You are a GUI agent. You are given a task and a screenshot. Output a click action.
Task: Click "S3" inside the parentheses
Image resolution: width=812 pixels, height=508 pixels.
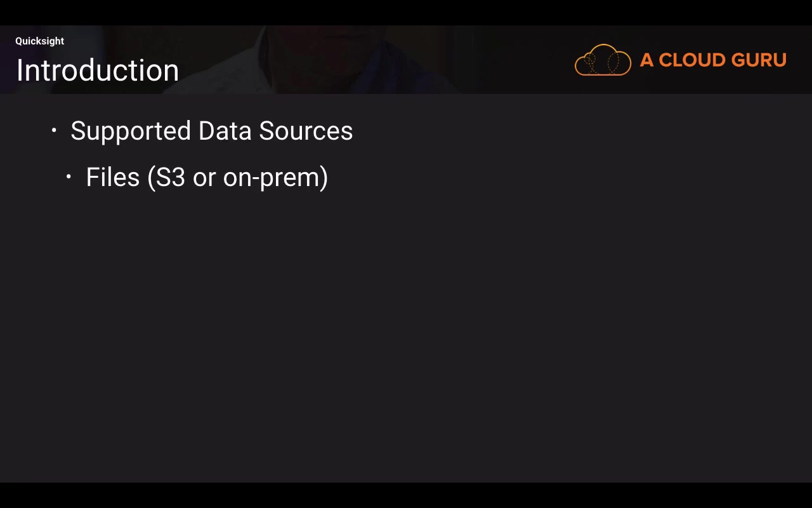pos(171,177)
